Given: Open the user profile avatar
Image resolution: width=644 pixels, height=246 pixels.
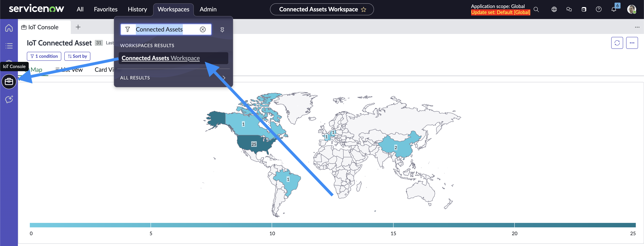Looking at the screenshot, I should (632, 10).
